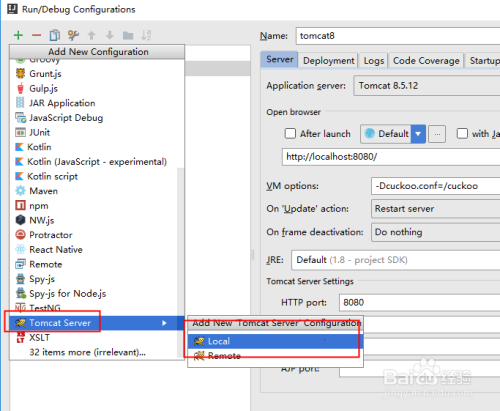500x411 pixels.
Task: Open the Restart server update action dropdown
Action: point(435,209)
